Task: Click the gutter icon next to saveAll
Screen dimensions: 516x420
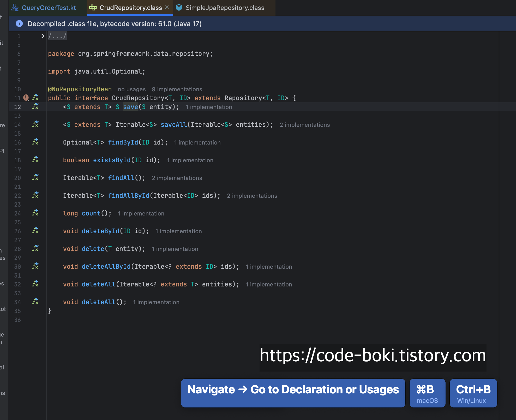Action: pos(35,124)
